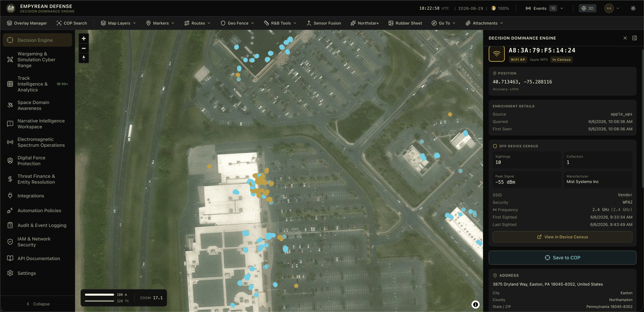Reset map north with compass button
Image resolution: width=644 pixels, height=312 pixels.
84,58
